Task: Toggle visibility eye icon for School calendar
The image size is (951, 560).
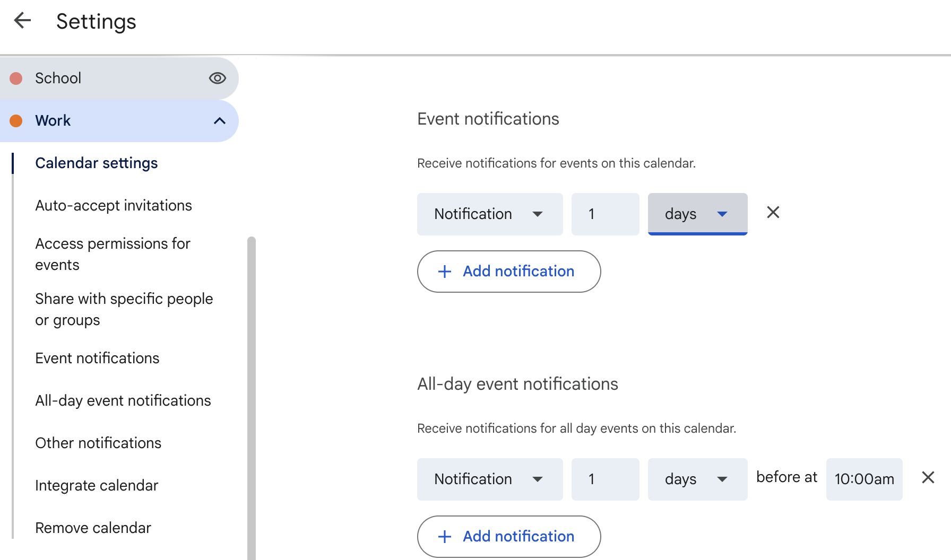Action: 217,78
